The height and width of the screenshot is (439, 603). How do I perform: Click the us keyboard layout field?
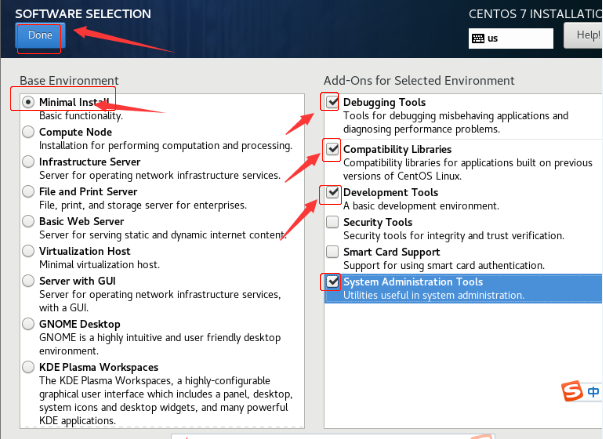pyautogui.click(x=511, y=38)
